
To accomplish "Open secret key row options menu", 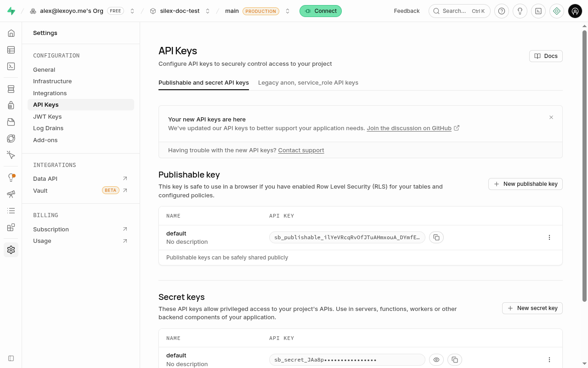I will (x=549, y=360).
